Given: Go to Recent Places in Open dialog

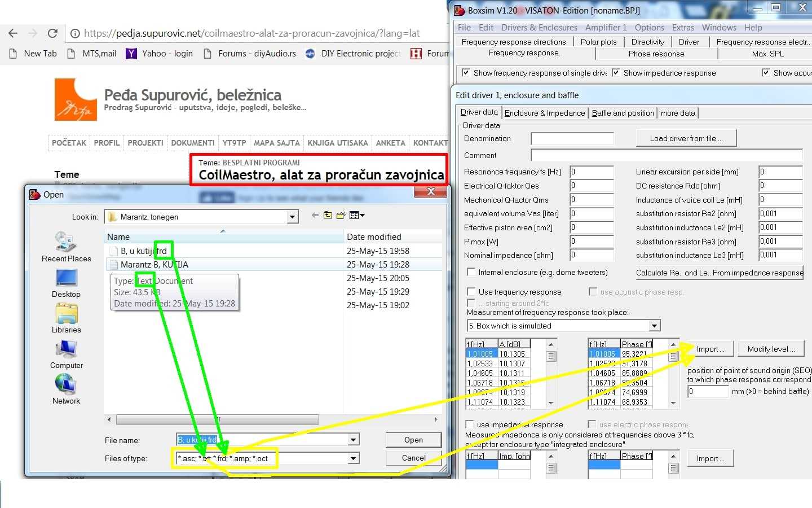Looking at the screenshot, I should click(66, 247).
